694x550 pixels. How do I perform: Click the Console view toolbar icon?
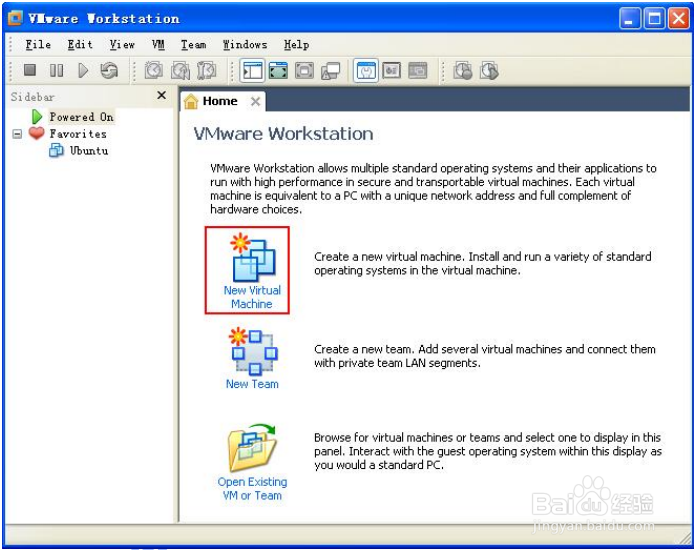[418, 70]
